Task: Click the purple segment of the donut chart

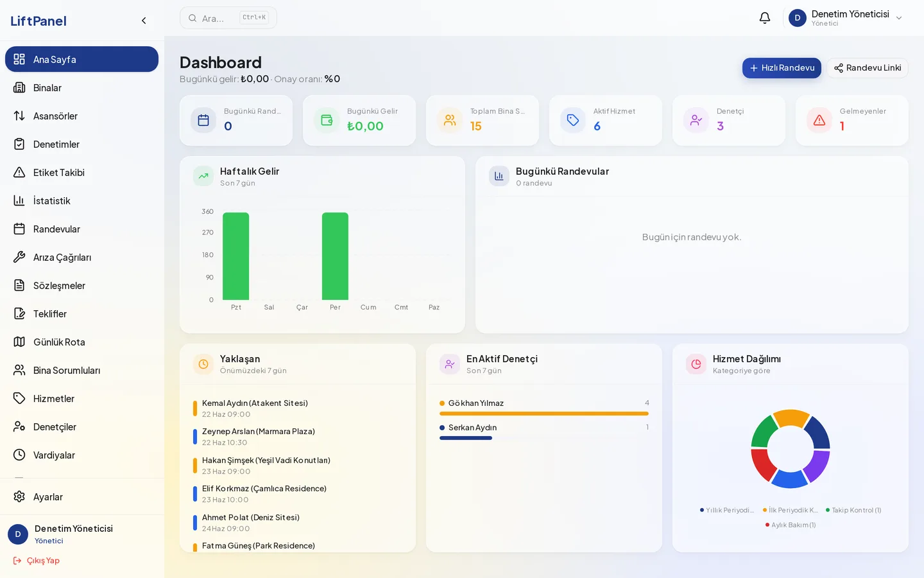Action: tap(817, 465)
